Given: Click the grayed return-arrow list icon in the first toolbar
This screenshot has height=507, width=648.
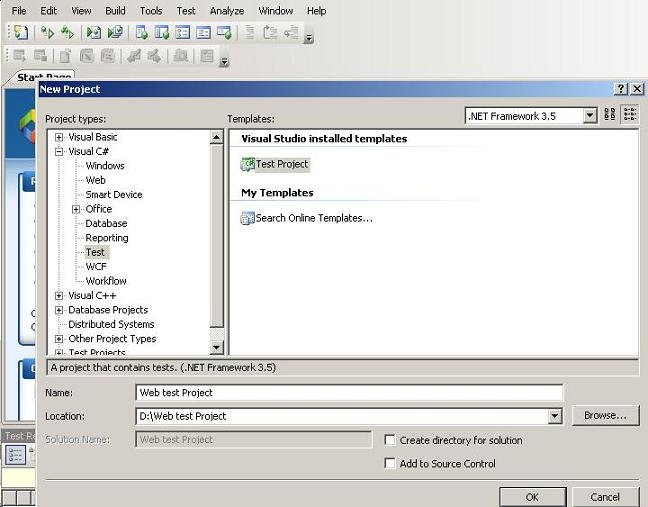Looking at the screenshot, I should click(291, 33).
